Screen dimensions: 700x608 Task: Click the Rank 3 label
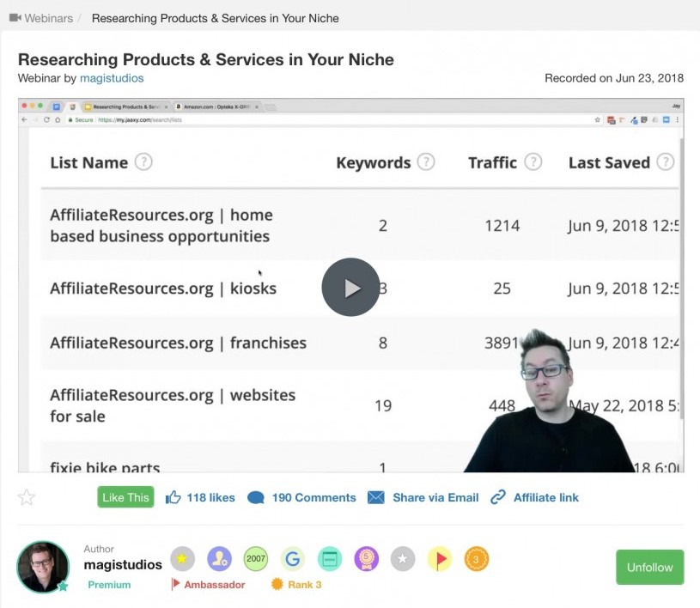tap(296, 584)
